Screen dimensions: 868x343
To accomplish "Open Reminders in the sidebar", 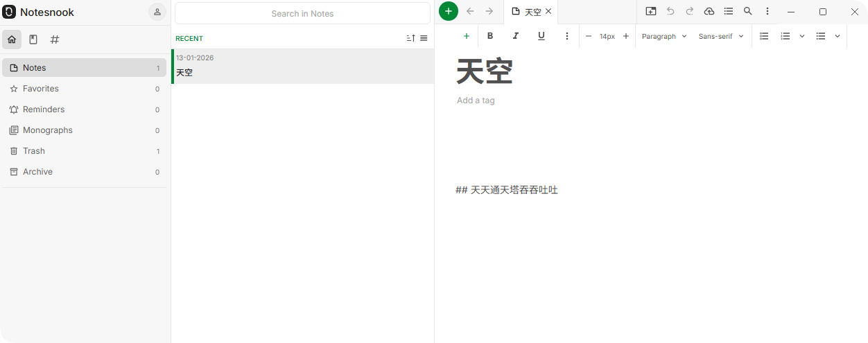I will click(84, 109).
